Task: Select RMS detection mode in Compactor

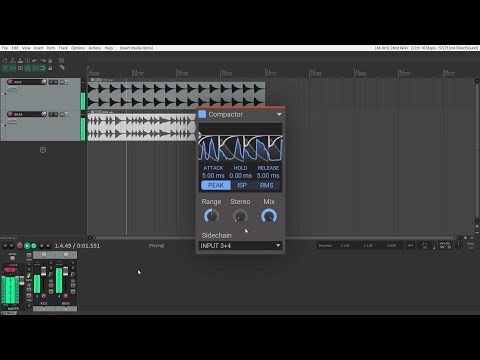Action: pyautogui.click(x=267, y=185)
